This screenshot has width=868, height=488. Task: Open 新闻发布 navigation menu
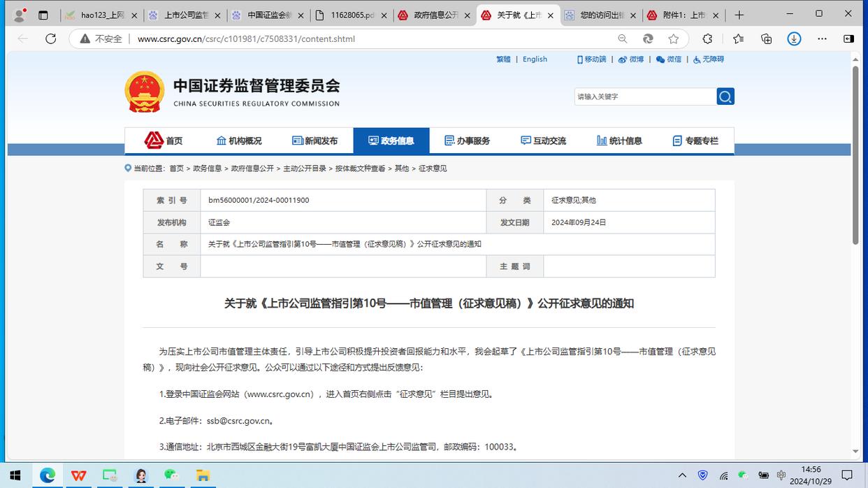pyautogui.click(x=314, y=141)
